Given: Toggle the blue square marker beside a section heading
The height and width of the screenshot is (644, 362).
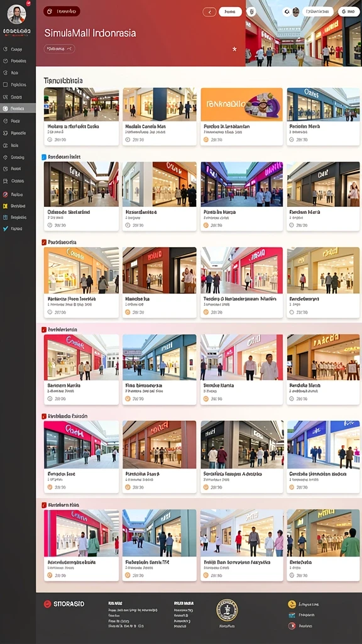Looking at the screenshot, I should point(44,157).
